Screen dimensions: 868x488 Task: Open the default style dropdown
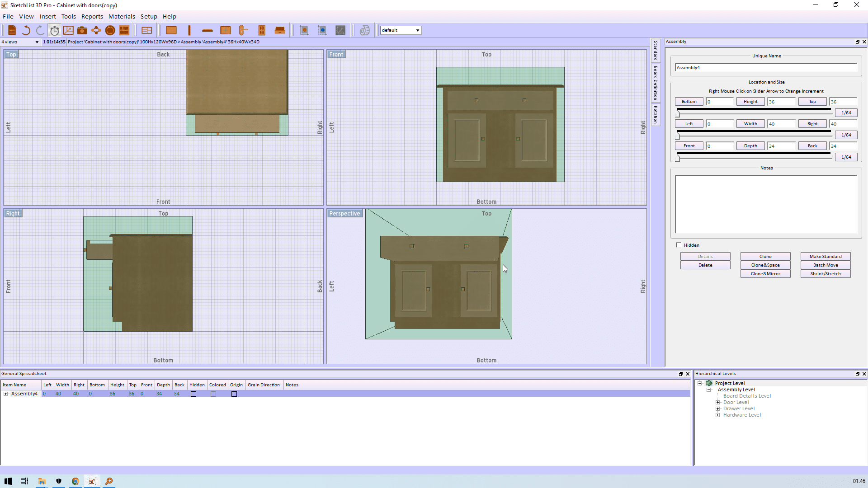click(x=417, y=30)
